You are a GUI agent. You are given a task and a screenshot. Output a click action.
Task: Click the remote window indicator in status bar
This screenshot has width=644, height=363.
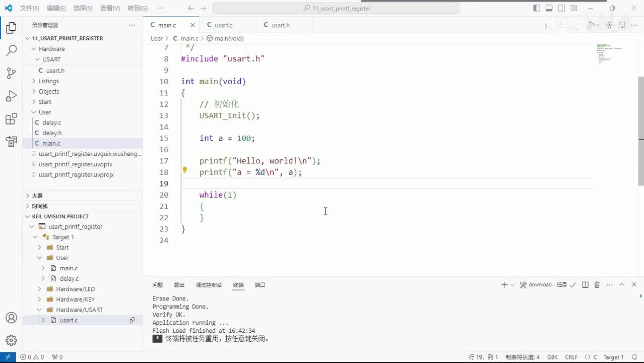[8, 357]
